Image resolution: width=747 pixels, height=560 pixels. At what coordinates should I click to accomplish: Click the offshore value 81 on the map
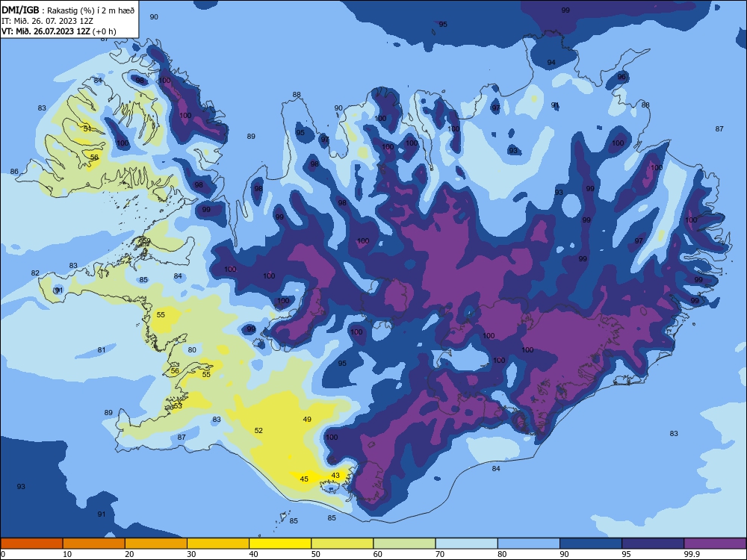[102, 350]
